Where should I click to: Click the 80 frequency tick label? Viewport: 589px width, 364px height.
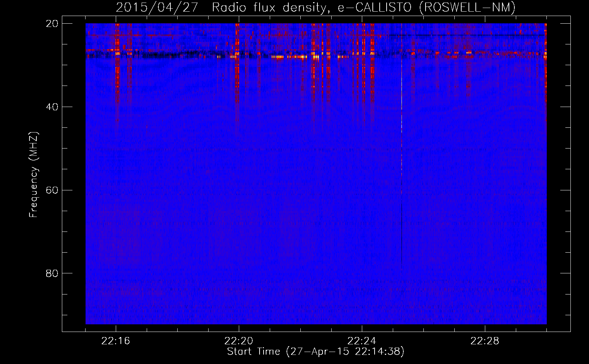pos(52,273)
